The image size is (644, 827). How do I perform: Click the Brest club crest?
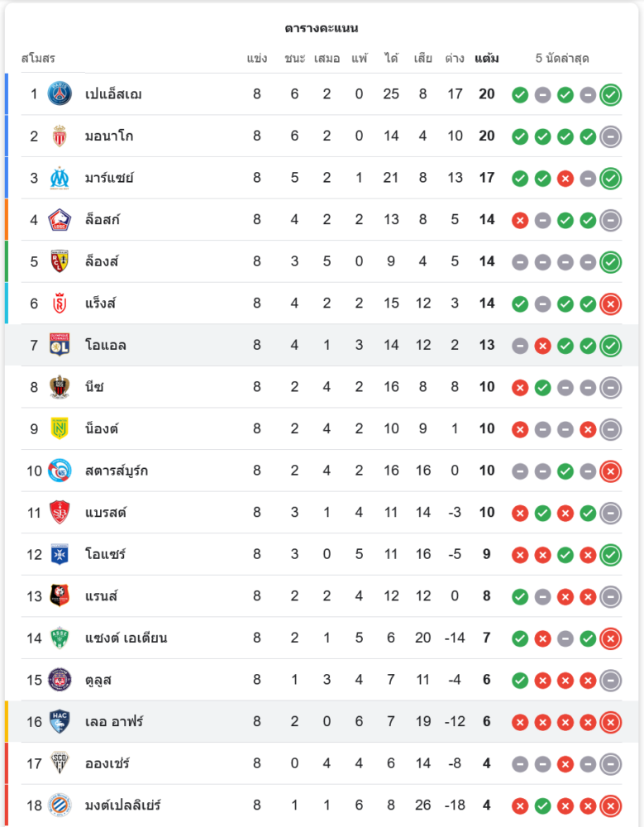(60, 512)
